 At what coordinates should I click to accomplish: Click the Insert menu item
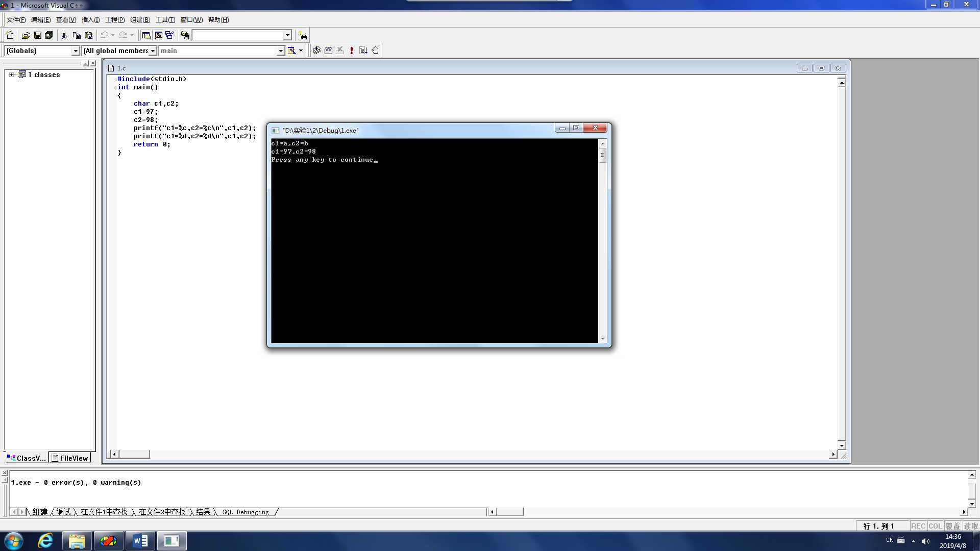(x=88, y=19)
